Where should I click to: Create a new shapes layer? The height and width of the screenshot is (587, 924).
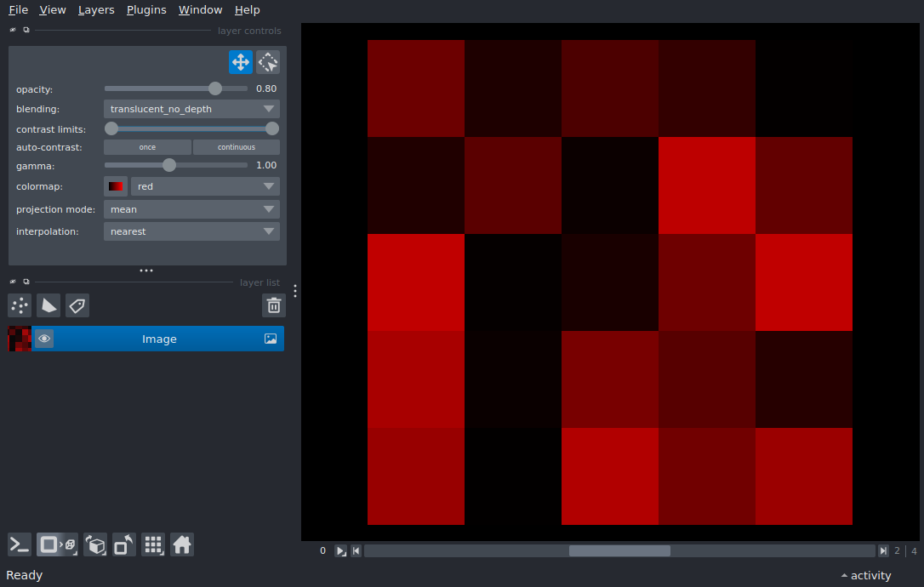[48, 305]
